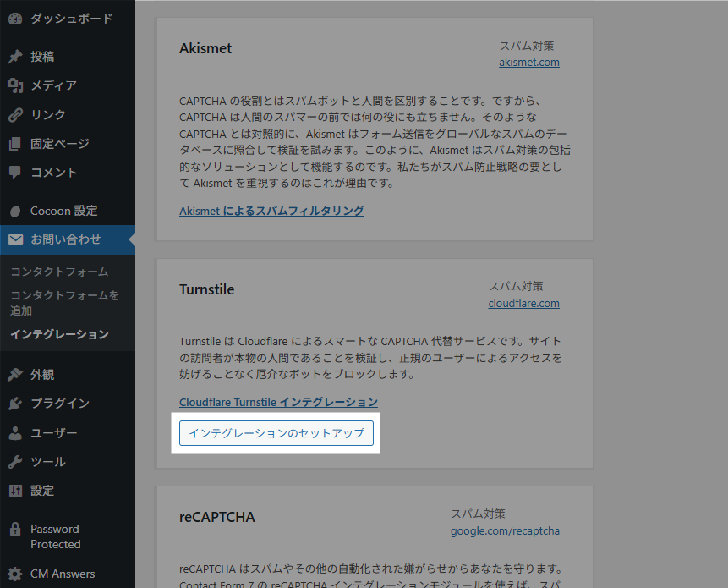Click the Akismet card heading
This screenshot has width=728, height=588.
pyautogui.click(x=205, y=48)
